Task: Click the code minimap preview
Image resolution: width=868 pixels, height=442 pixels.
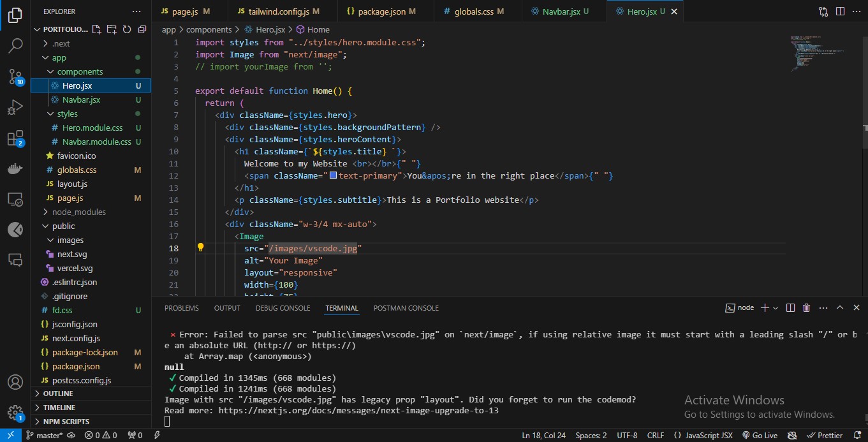Action: 817,54
